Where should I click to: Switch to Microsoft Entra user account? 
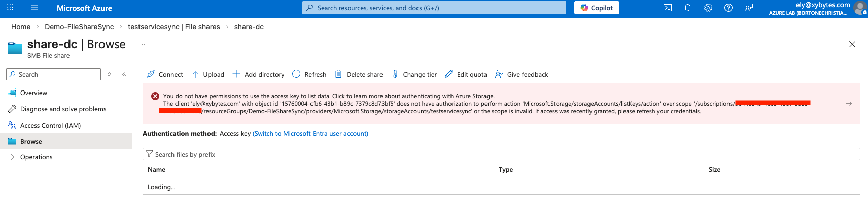pos(310,134)
